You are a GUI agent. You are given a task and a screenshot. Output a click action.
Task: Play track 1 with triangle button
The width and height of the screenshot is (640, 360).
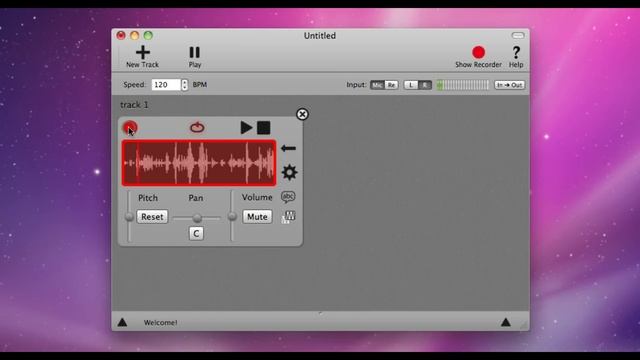tap(246, 127)
